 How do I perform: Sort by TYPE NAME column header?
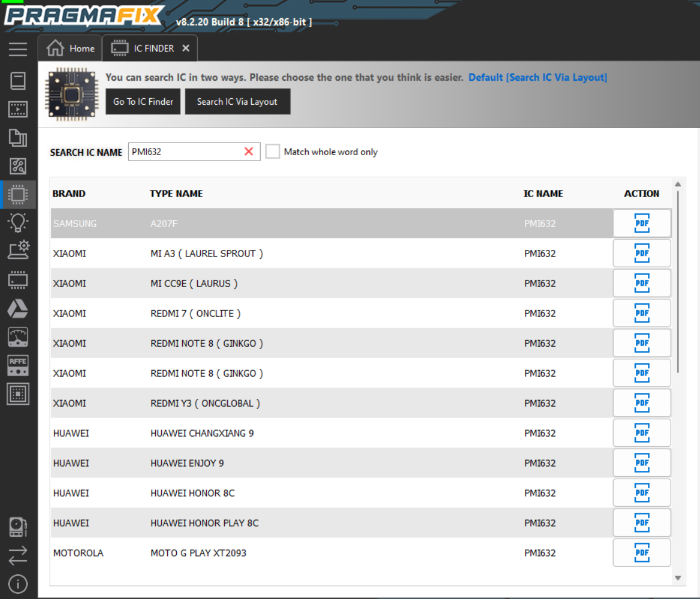point(176,193)
